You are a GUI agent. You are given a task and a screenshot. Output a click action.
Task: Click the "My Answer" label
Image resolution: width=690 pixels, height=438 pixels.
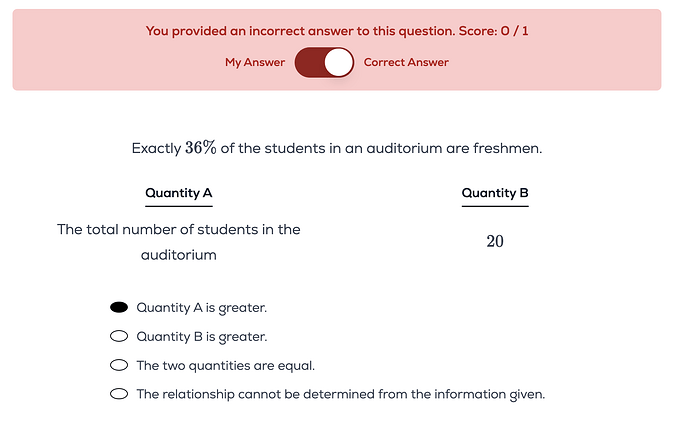(x=255, y=62)
